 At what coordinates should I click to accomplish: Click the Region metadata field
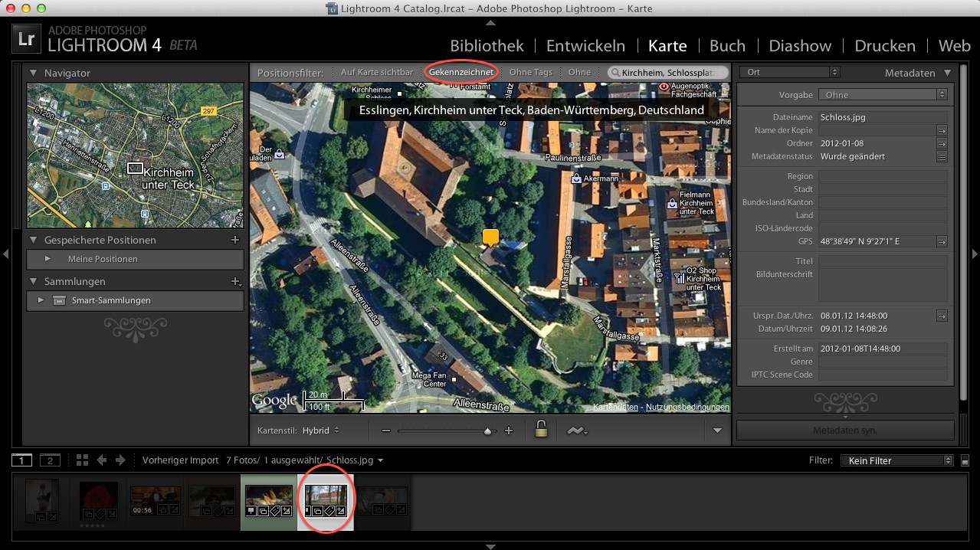tap(883, 176)
